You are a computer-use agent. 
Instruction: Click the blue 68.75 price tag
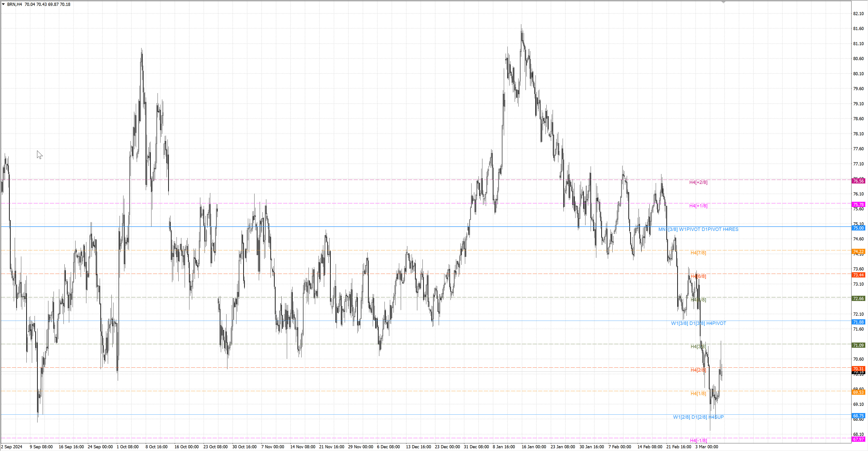[x=858, y=416]
